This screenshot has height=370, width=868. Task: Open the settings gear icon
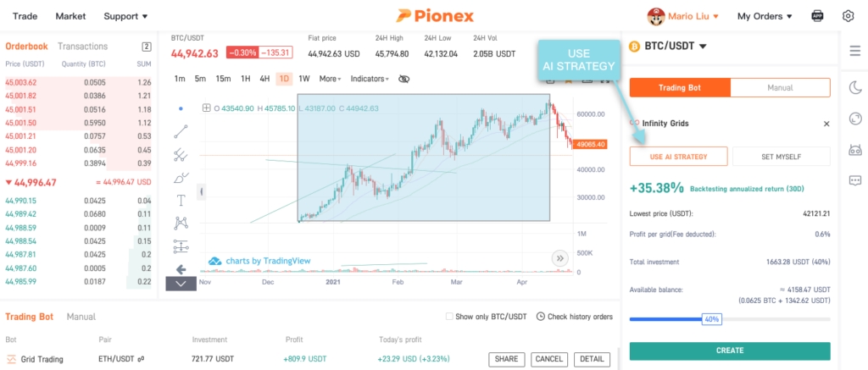[849, 16]
